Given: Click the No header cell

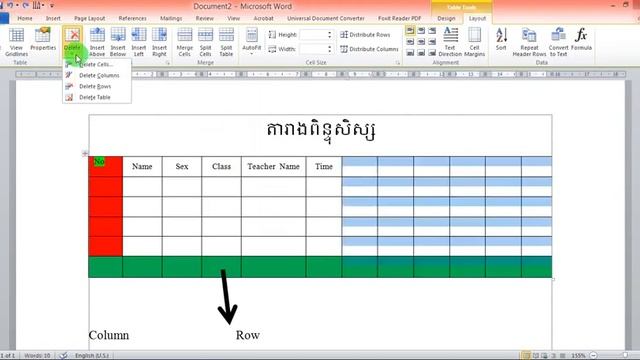Looking at the screenshot, I should 105,167.
